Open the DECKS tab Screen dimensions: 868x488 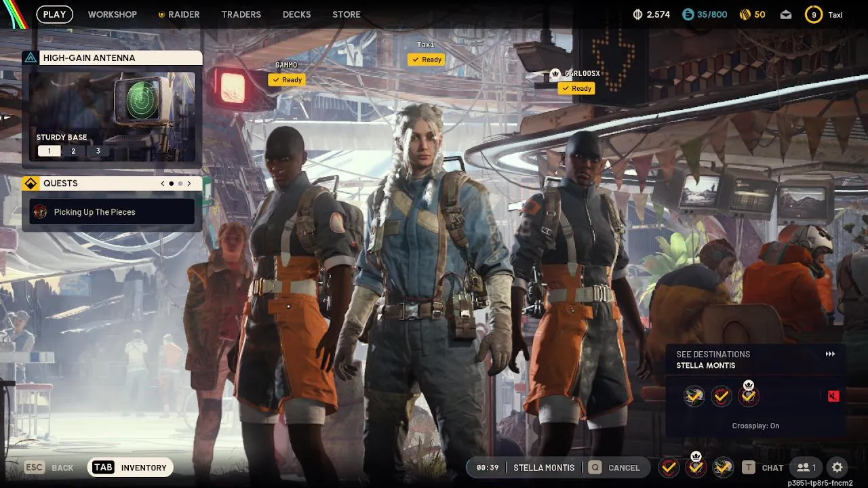[296, 14]
